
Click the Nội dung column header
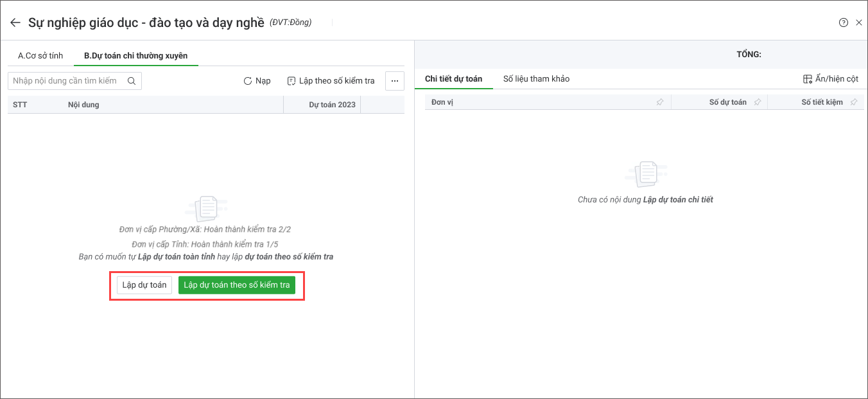[83, 105]
